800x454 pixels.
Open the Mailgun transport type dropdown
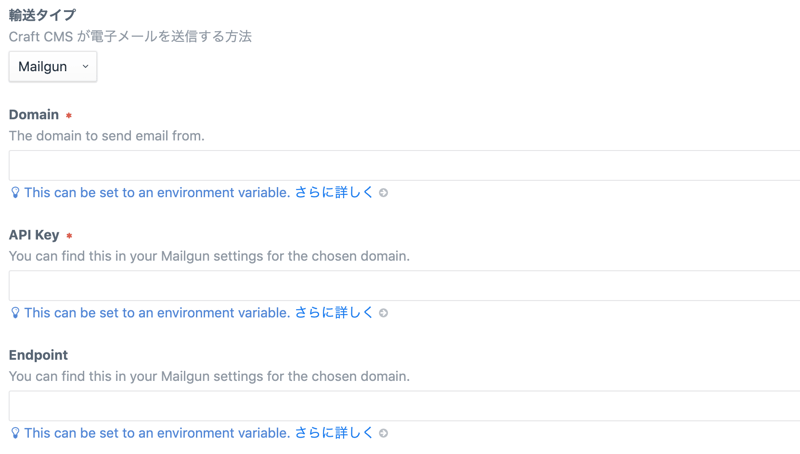52,66
